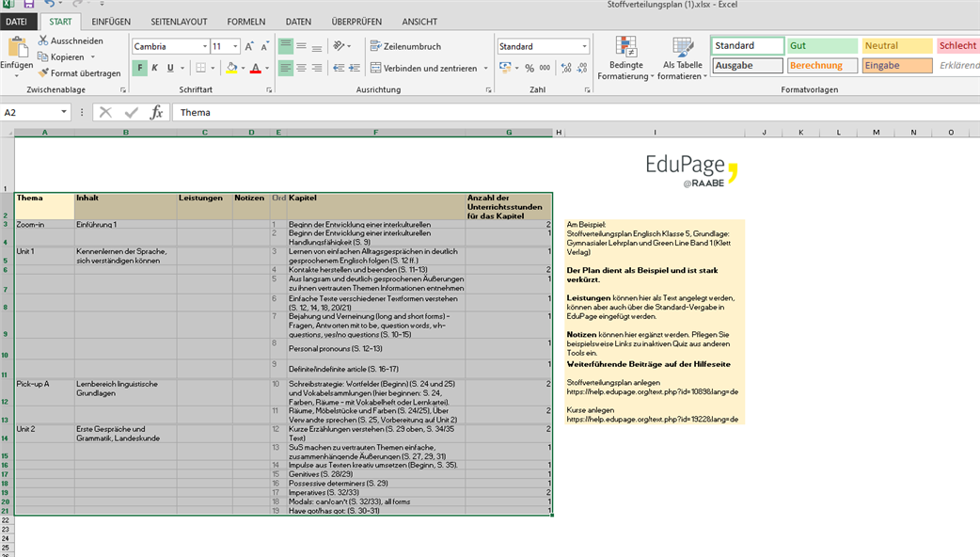
Task: Open the Cambria font name dropdown
Action: point(204,46)
